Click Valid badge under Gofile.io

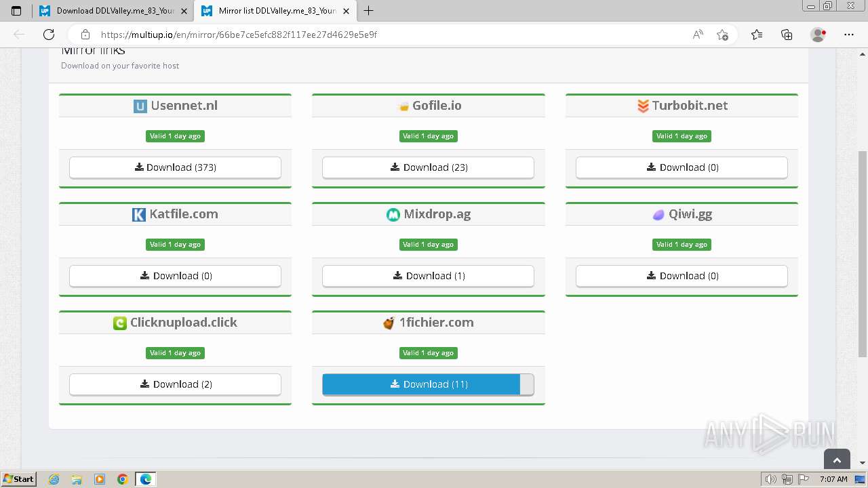(x=428, y=136)
